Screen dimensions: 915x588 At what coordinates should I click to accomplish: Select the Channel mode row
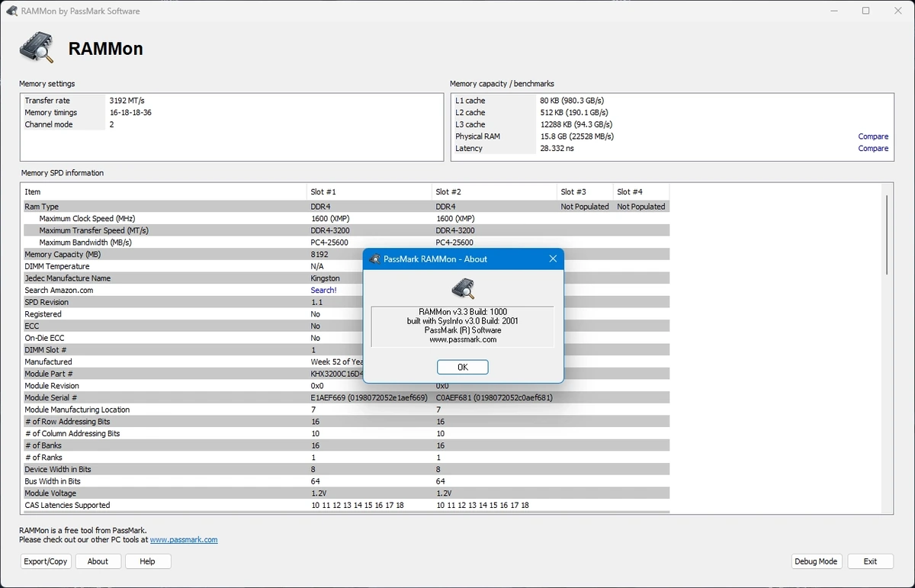pos(232,124)
